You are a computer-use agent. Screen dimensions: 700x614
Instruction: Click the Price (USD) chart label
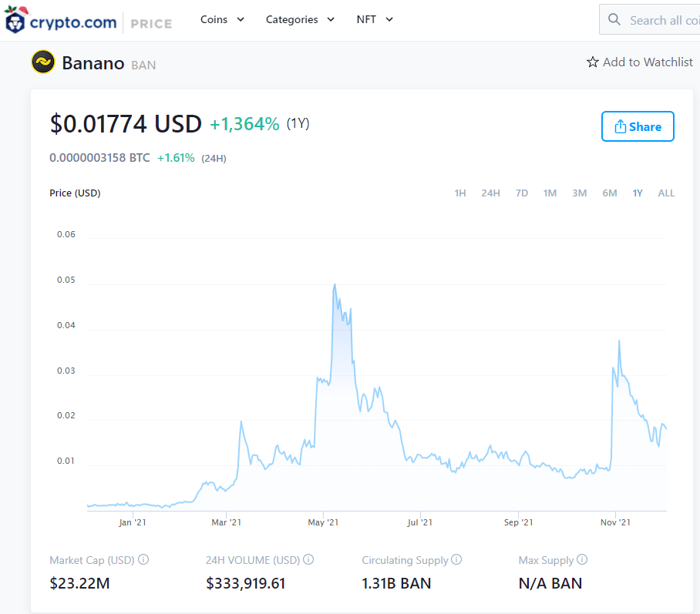(x=75, y=193)
